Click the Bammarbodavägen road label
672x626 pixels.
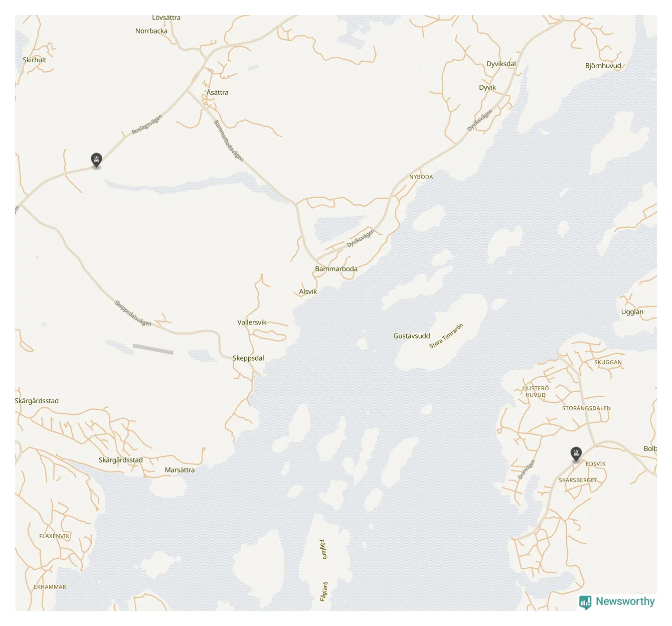click(x=229, y=141)
